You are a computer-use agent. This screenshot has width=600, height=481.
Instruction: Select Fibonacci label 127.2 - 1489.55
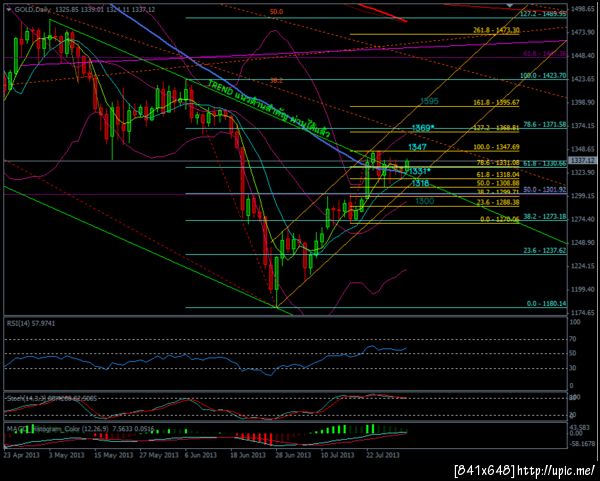click(x=543, y=14)
